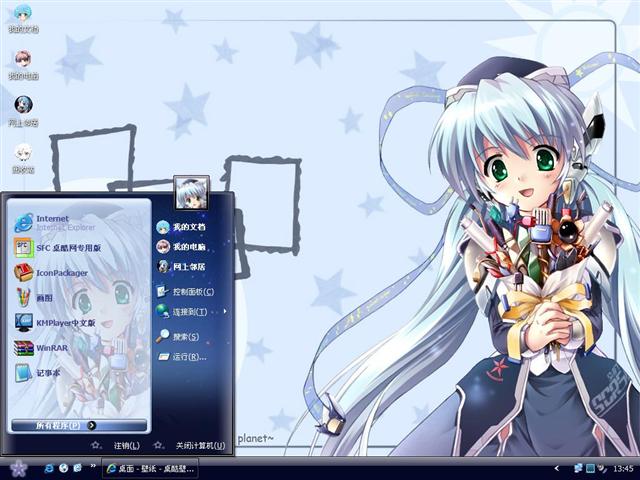This screenshot has width=640, height=480.
Task: Click 搜索 magnifier icon
Action: tap(163, 336)
